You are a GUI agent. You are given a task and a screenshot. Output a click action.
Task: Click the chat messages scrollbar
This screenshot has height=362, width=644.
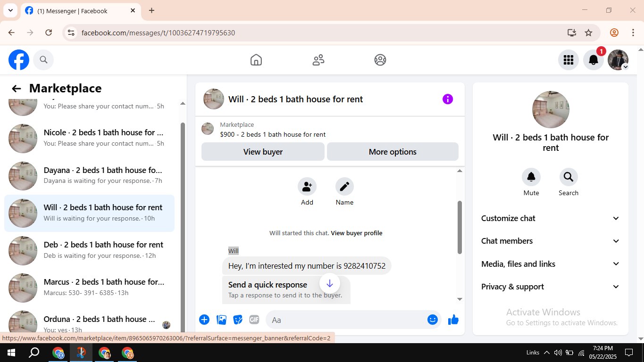[x=460, y=227]
